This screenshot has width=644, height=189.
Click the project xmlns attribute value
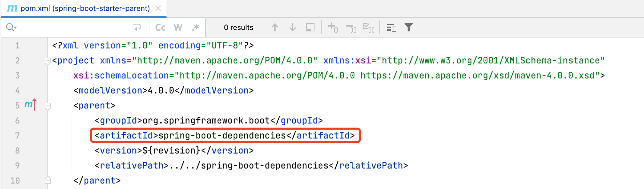click(x=225, y=60)
